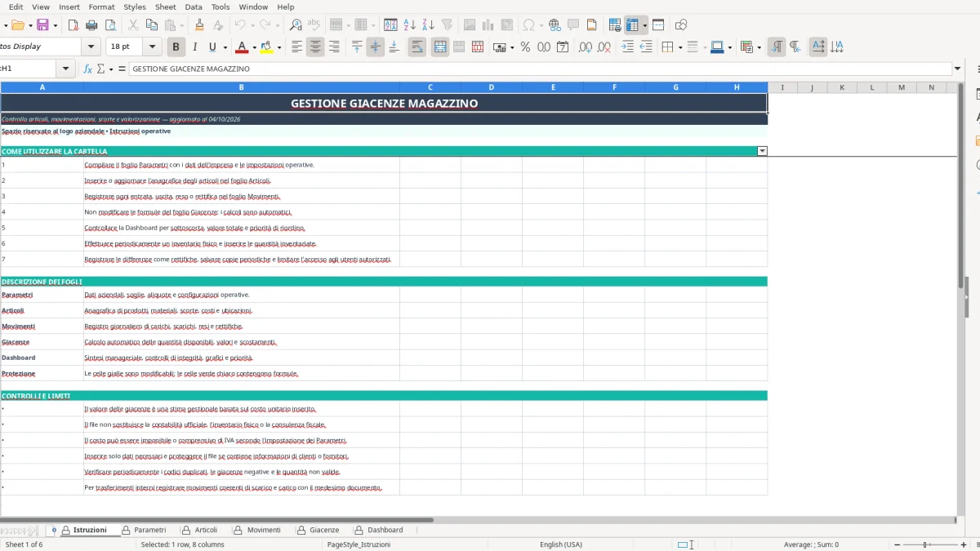Toggle Italic formatting
Screen dimensions: 980x551
coord(194,47)
